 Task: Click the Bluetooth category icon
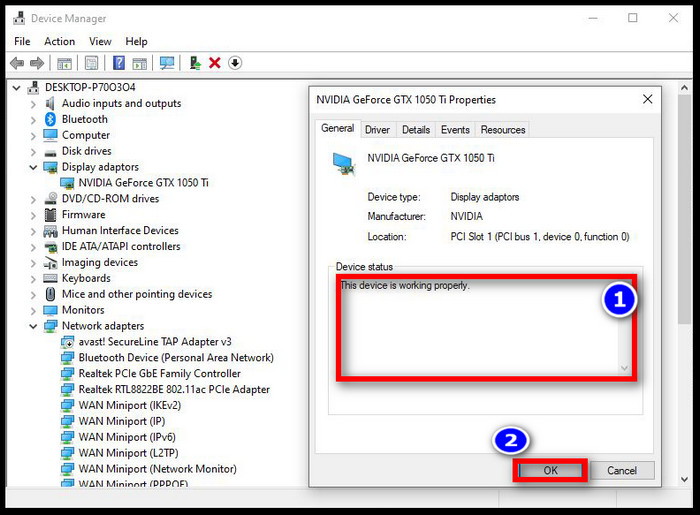[x=50, y=119]
